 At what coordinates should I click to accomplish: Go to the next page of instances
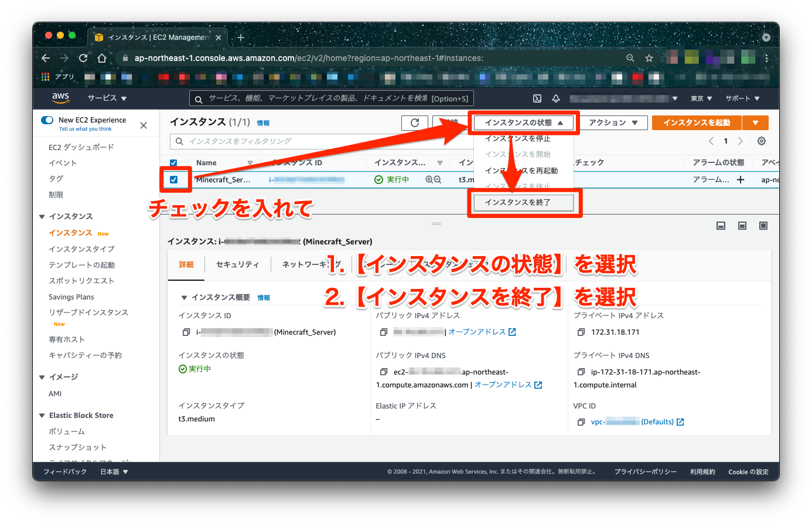click(x=741, y=141)
